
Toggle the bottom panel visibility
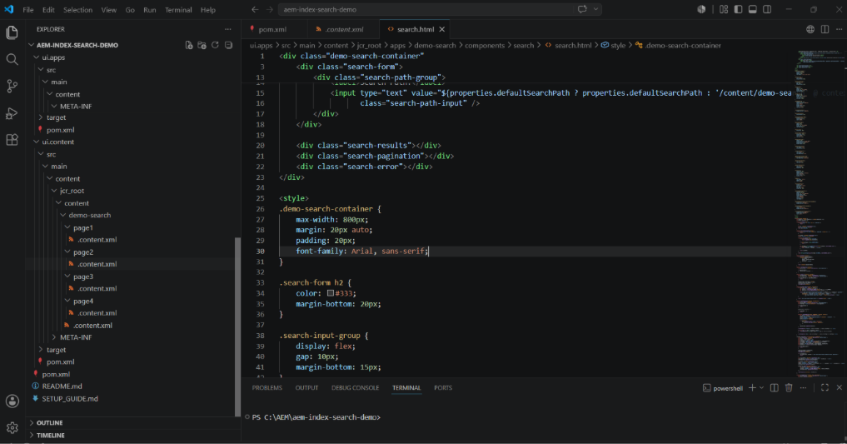(x=752, y=9)
